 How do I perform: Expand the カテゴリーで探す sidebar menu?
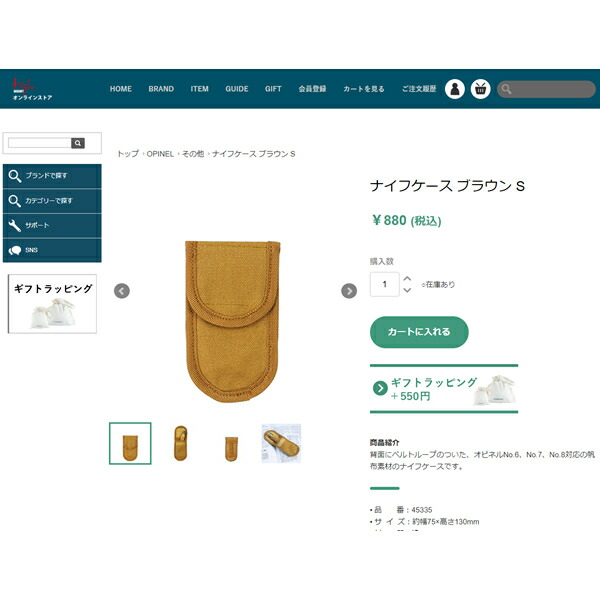click(x=52, y=201)
